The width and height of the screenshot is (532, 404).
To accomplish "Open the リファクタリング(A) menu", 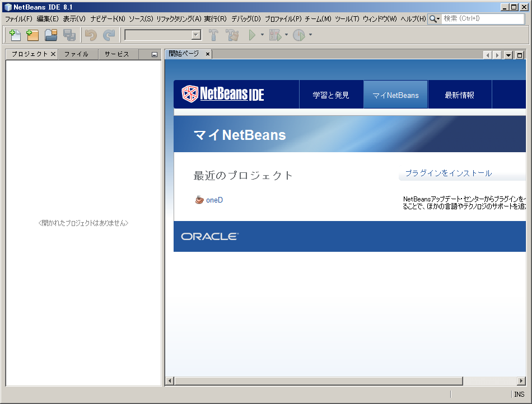I will click(179, 19).
